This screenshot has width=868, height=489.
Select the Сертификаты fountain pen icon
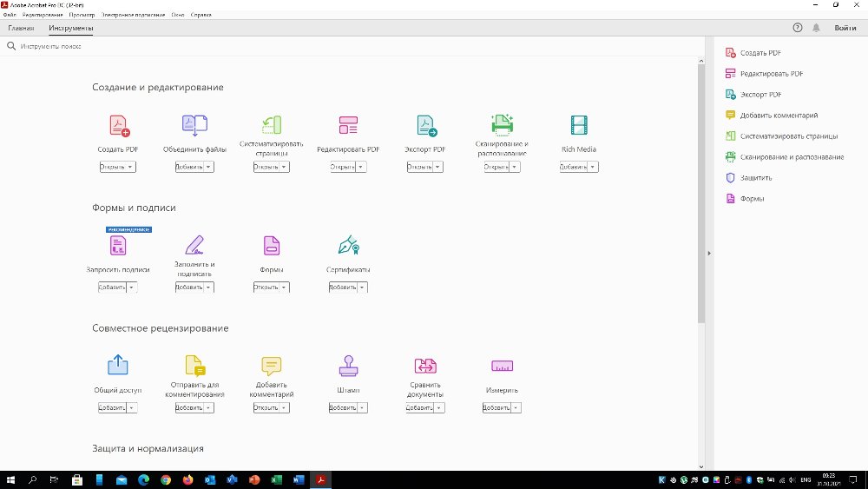click(x=348, y=245)
